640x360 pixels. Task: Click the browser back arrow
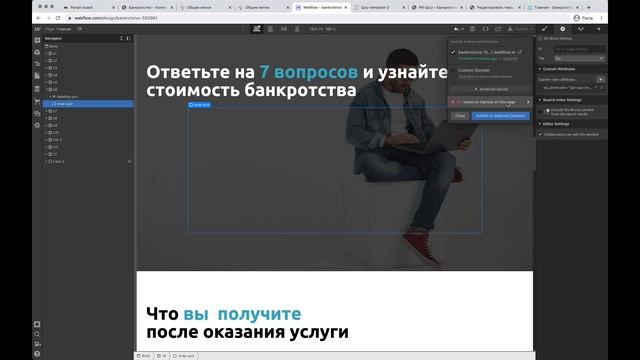point(39,18)
